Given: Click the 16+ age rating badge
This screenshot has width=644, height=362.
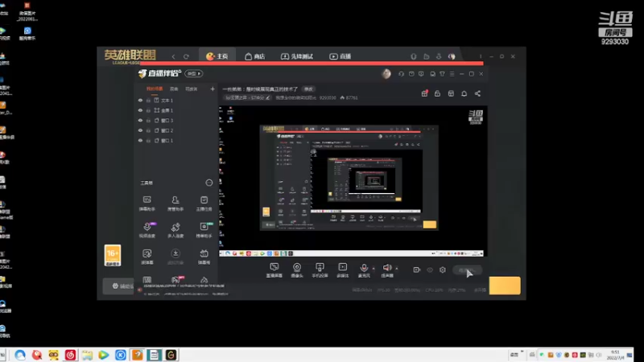Looking at the screenshot, I should tap(113, 255).
